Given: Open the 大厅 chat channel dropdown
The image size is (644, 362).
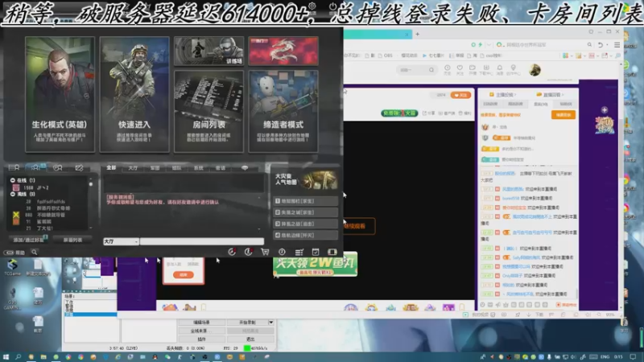Looking at the screenshot, I should 122,241.
